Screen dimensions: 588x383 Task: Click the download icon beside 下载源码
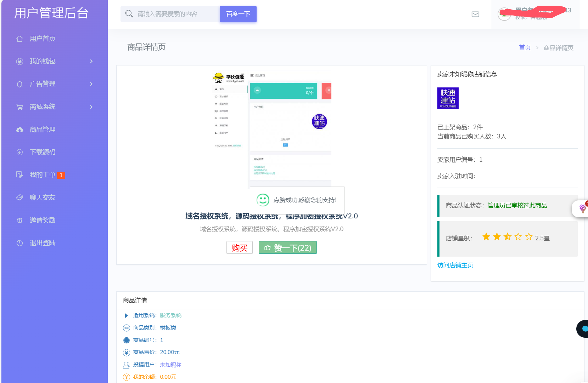pos(20,152)
